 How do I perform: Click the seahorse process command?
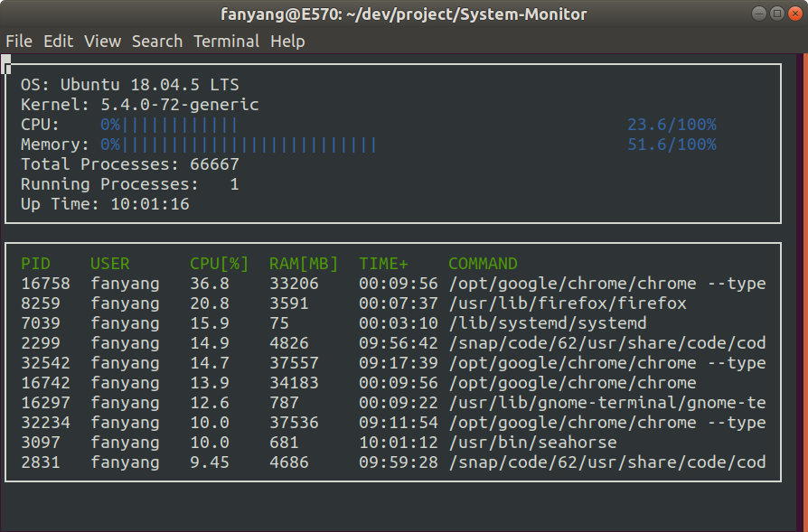[532, 443]
